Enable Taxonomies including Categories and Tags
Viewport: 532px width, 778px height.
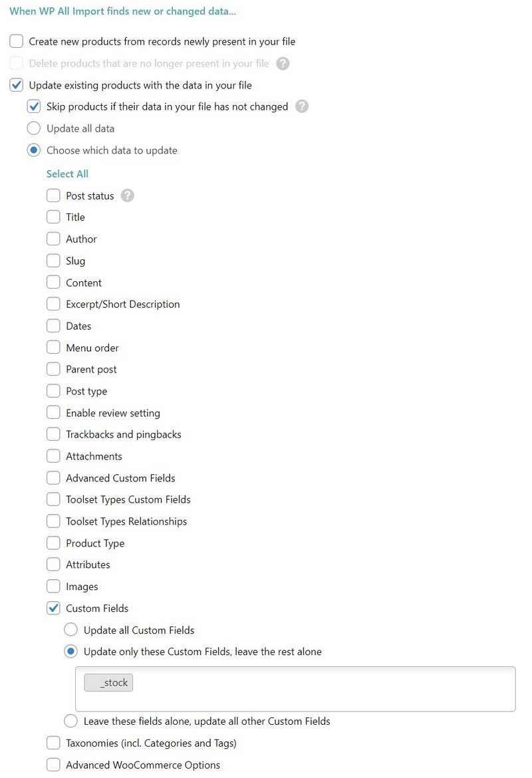tap(53, 743)
